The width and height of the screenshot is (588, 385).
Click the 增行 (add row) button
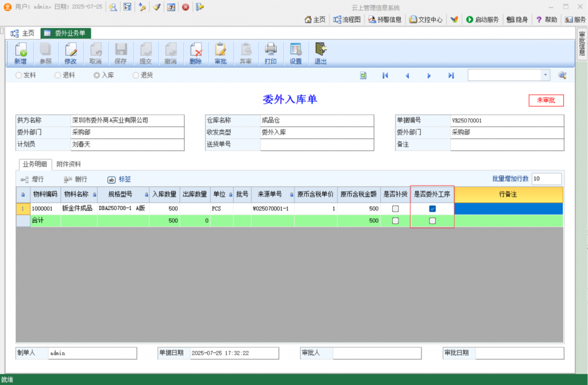click(x=32, y=180)
